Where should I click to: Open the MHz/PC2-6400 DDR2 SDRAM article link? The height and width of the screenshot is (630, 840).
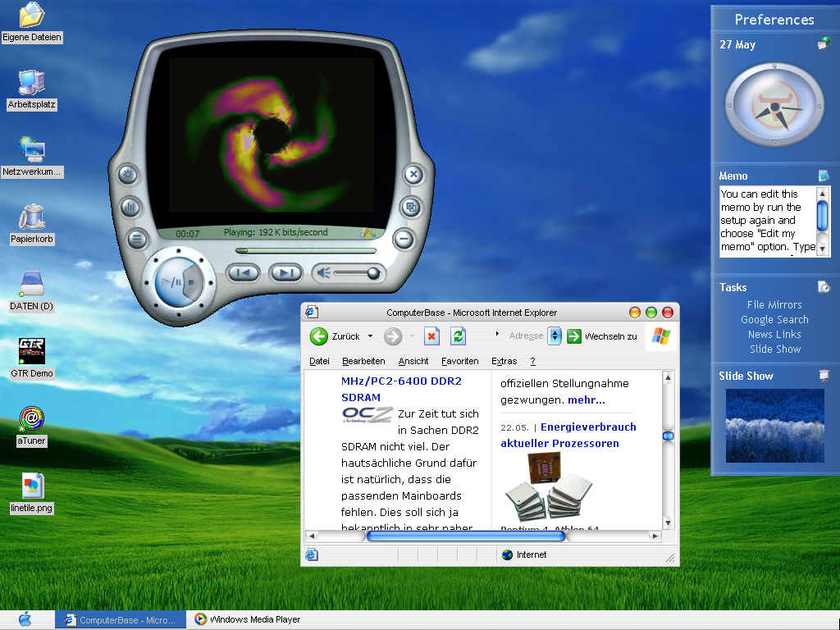tap(401, 389)
